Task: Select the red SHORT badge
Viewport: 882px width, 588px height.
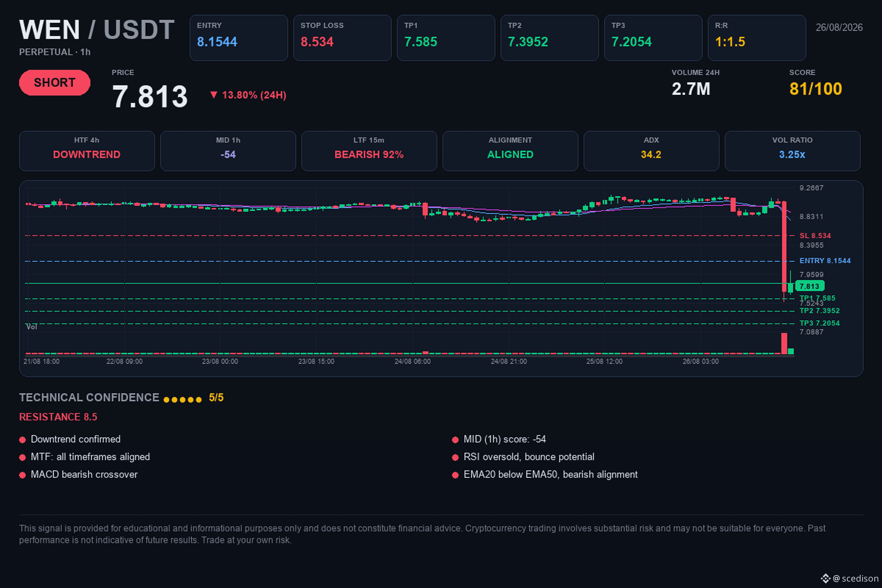Action: click(55, 82)
